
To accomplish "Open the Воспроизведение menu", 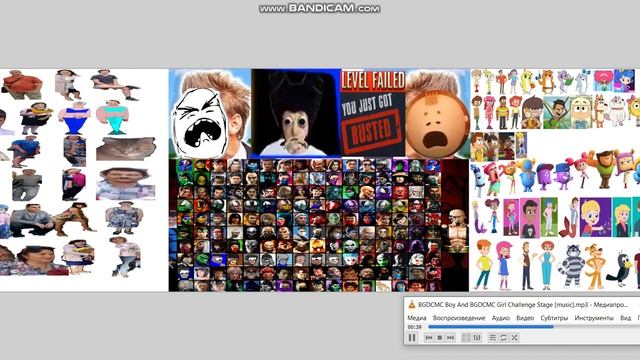I will tap(459, 318).
